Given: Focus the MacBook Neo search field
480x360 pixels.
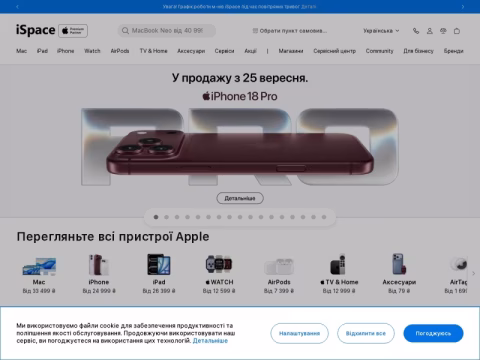Looking at the screenshot, I should click(x=167, y=31).
